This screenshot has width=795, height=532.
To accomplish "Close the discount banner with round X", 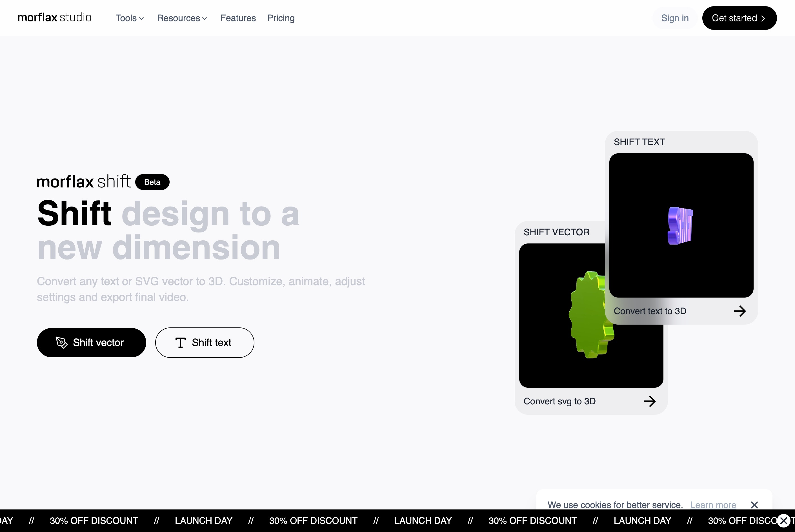I will (x=783, y=520).
